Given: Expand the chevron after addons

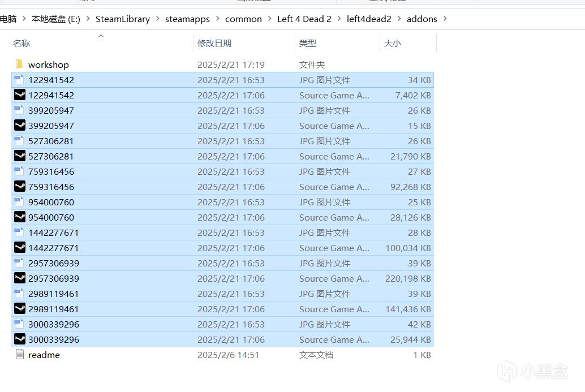Looking at the screenshot, I should point(445,19).
